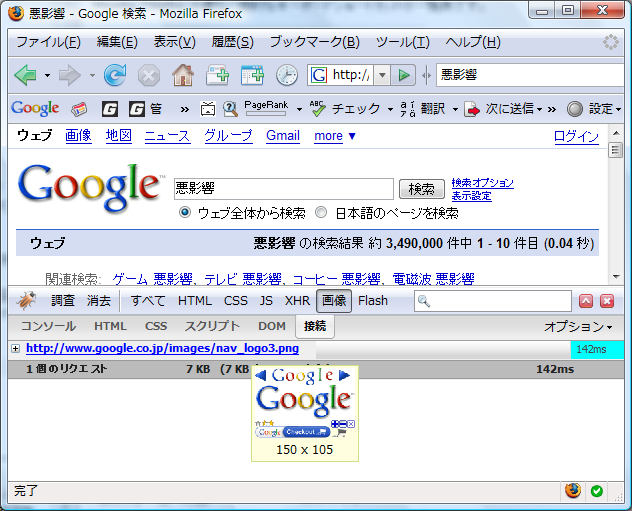The height and width of the screenshot is (511, 632).
Task: Filter network requests by すべて
Action: [148, 301]
